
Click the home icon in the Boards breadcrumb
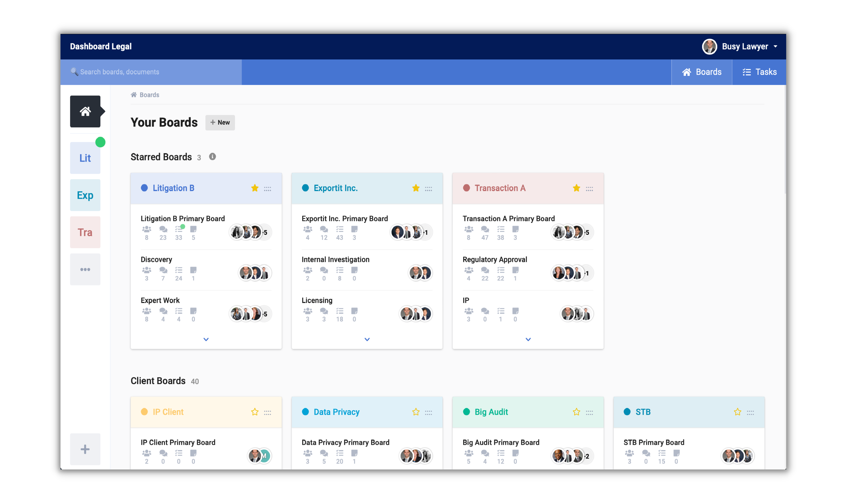(134, 95)
